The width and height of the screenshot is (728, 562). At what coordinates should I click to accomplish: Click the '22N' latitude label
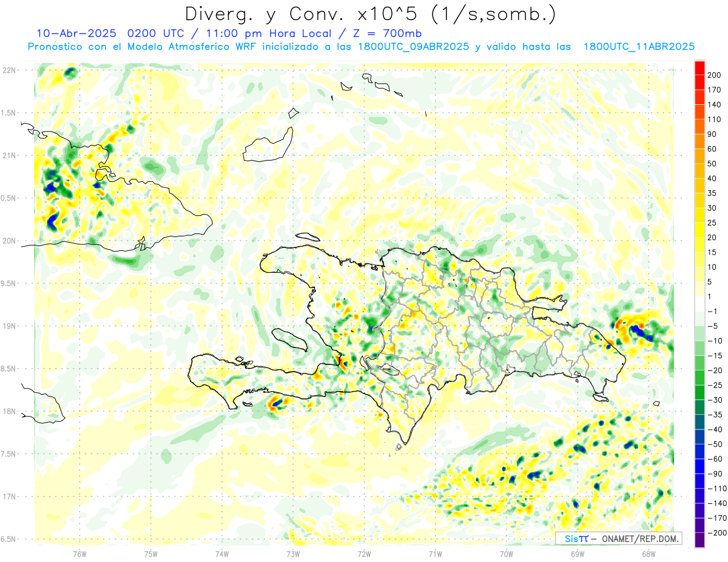tap(8, 70)
